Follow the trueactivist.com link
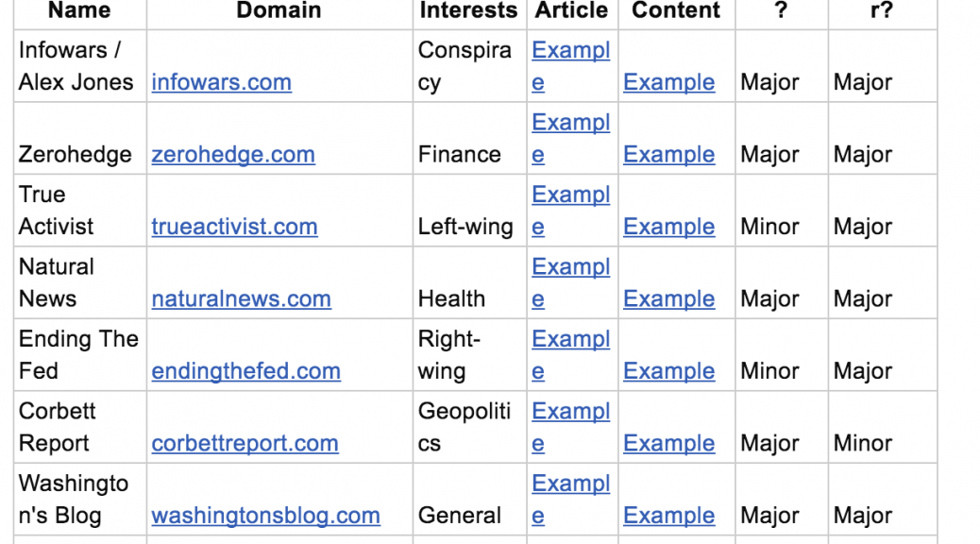The height and width of the screenshot is (544, 980). [234, 227]
